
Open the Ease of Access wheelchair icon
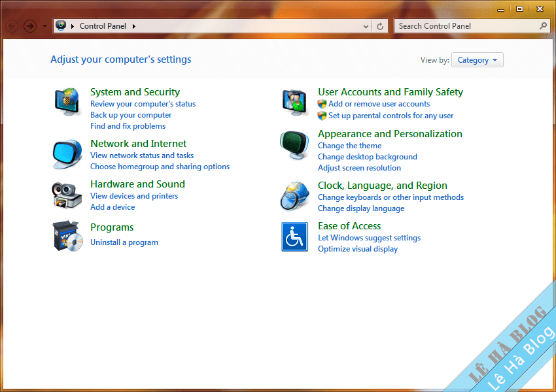(294, 237)
